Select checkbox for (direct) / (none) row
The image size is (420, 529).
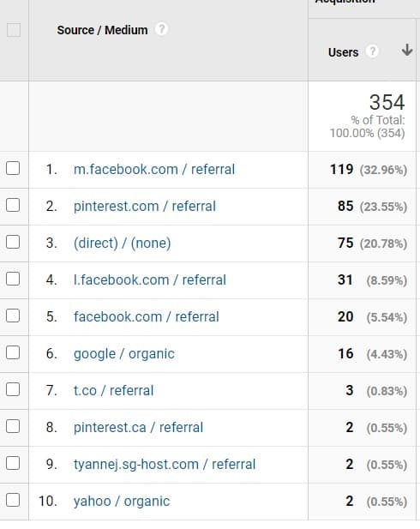pos(13,243)
